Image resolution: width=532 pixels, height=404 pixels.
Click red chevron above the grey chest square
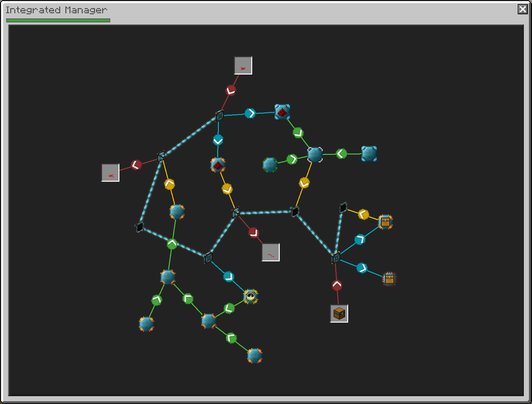click(x=337, y=286)
